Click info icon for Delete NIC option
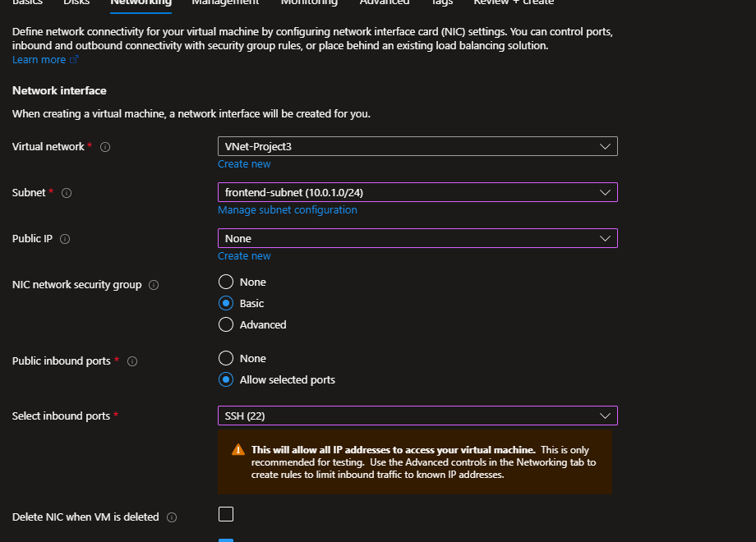This screenshot has height=542, width=756. click(x=172, y=517)
